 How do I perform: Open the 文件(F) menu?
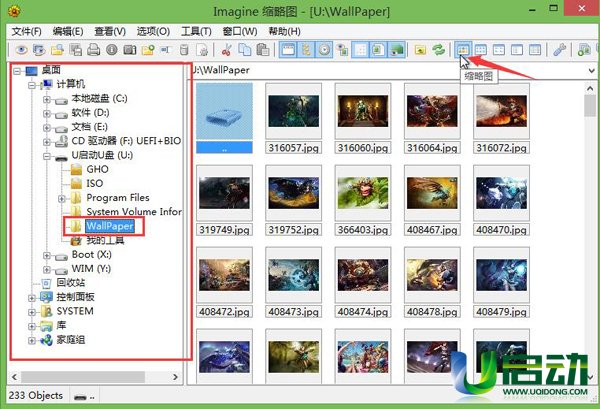pyautogui.click(x=26, y=31)
